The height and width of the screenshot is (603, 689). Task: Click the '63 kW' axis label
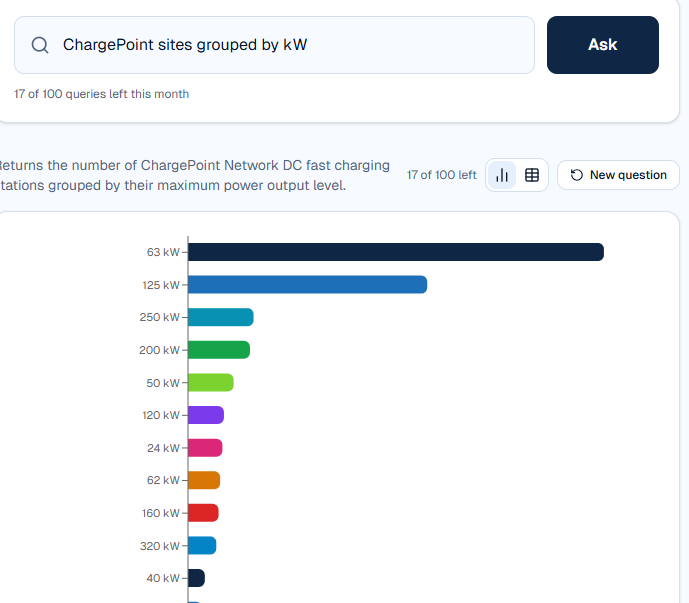point(163,252)
